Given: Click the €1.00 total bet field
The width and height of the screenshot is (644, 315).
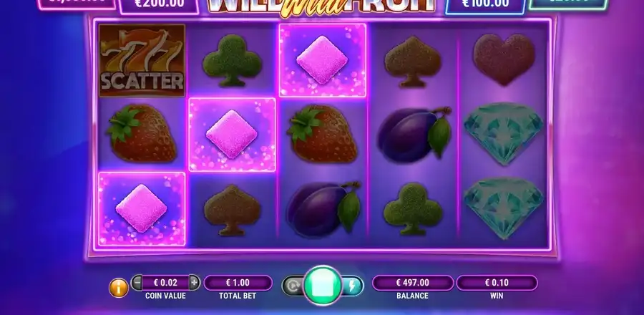Looking at the screenshot, I should click(238, 283).
